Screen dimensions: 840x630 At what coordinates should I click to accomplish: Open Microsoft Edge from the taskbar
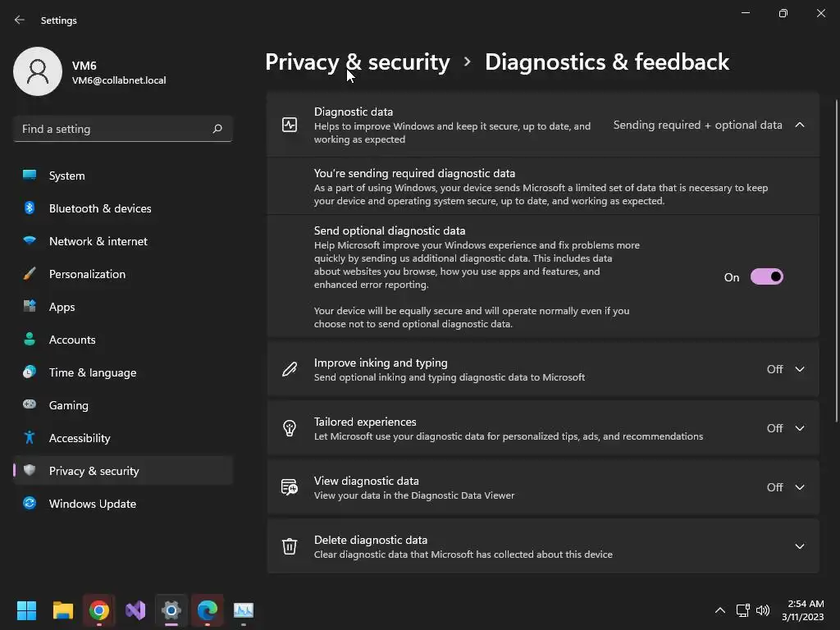point(208,610)
